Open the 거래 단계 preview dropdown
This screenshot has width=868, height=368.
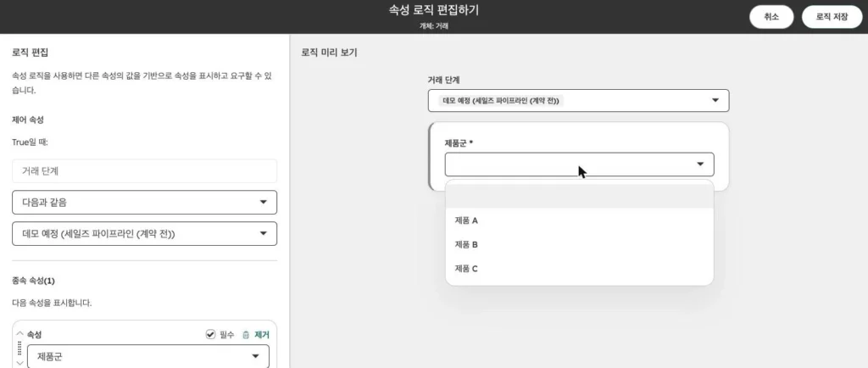coord(578,101)
